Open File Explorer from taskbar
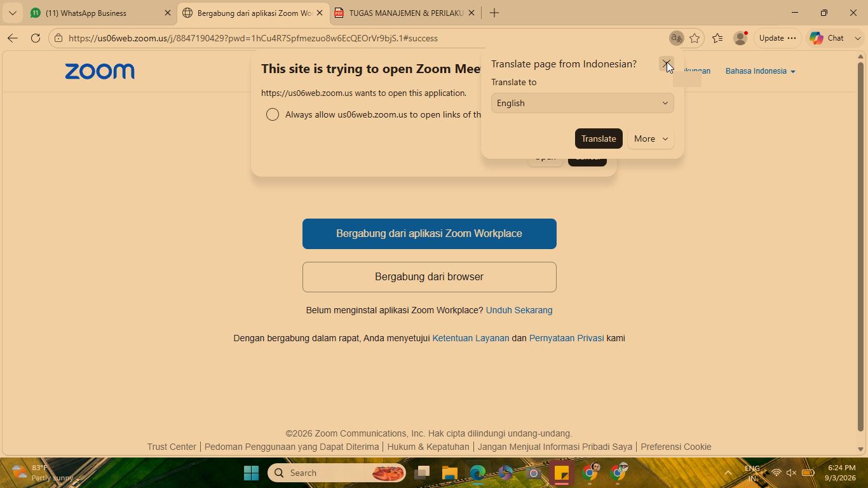The image size is (868, 488). [450, 473]
